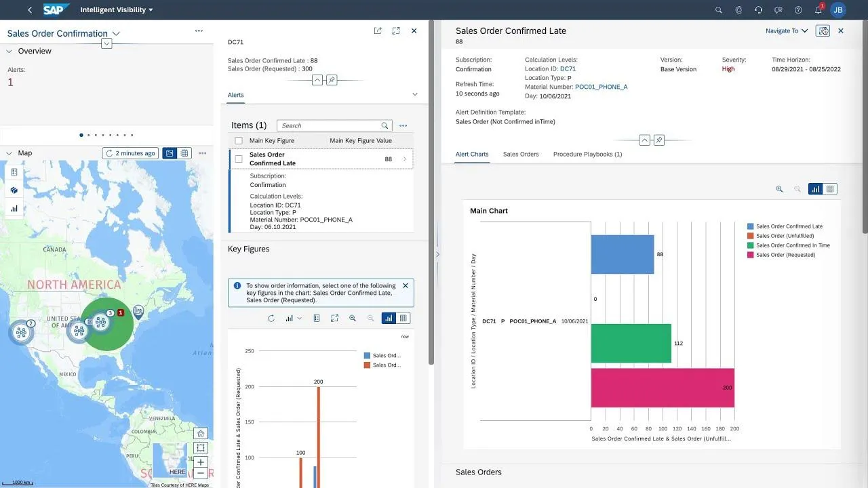Viewport: 868px width, 488px height.
Task: Switch Key Figures to chart view
Action: (x=389, y=318)
